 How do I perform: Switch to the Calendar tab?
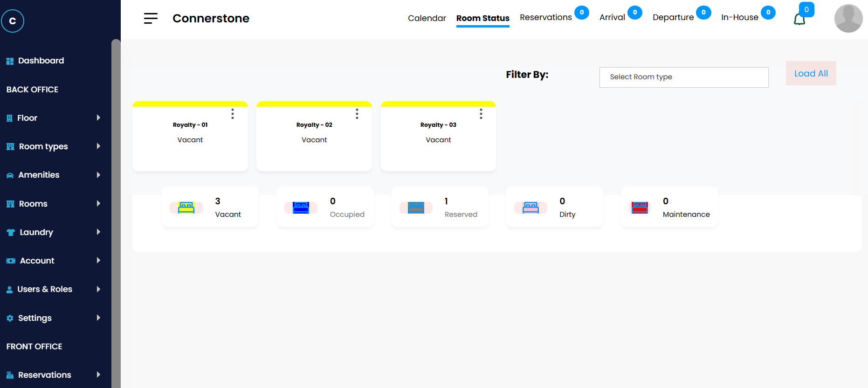point(427,18)
